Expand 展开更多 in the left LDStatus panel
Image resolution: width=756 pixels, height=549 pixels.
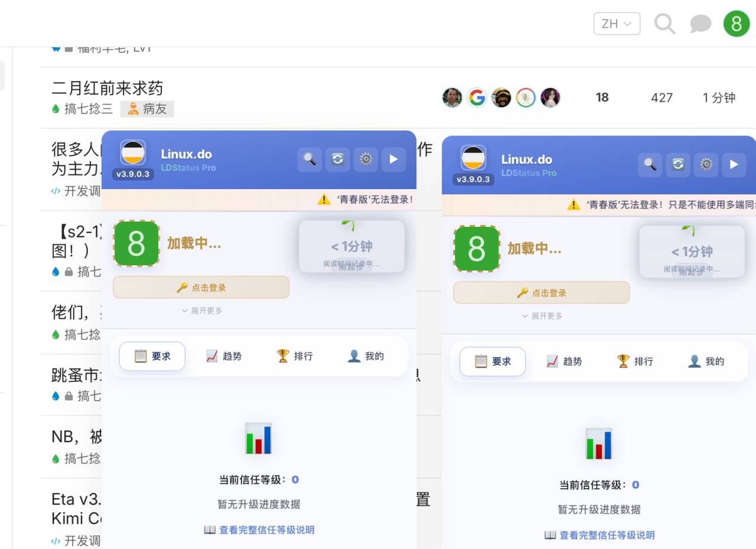tap(202, 311)
